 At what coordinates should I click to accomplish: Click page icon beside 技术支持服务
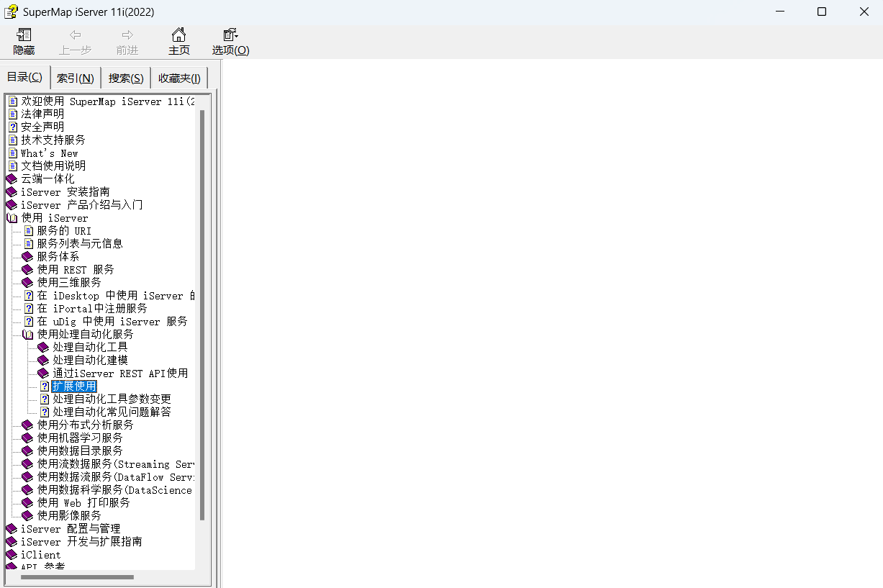[x=12, y=140]
